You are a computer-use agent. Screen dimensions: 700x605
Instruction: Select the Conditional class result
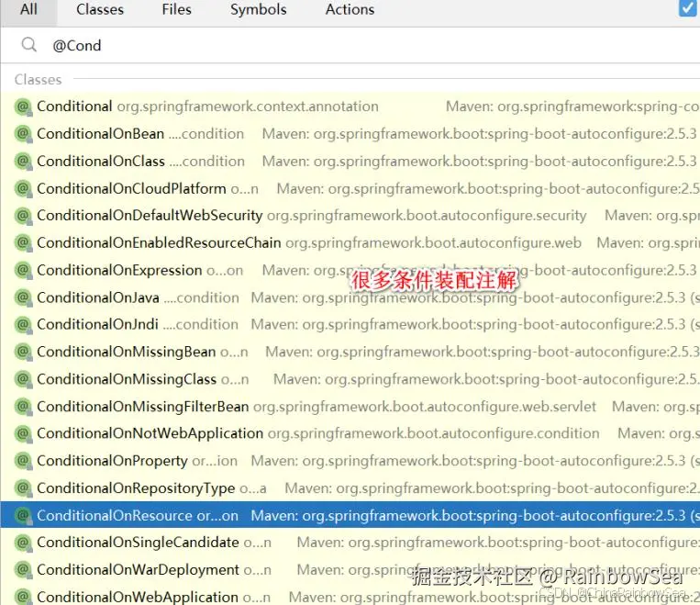[350, 106]
